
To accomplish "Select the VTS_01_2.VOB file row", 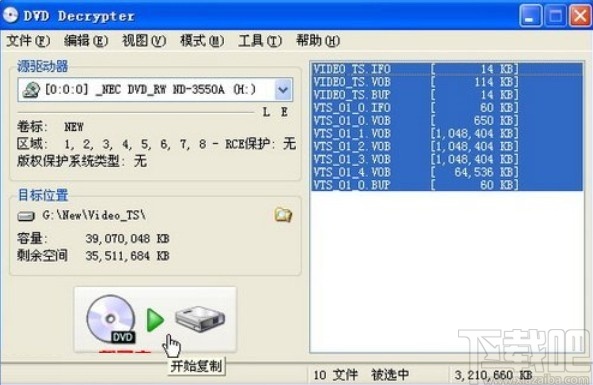I will [x=447, y=146].
